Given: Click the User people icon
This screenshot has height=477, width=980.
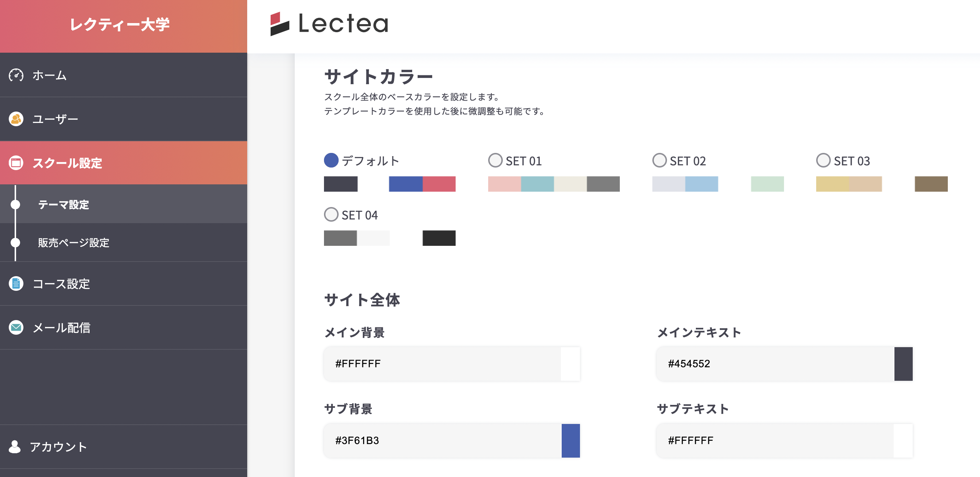Looking at the screenshot, I should (x=16, y=119).
